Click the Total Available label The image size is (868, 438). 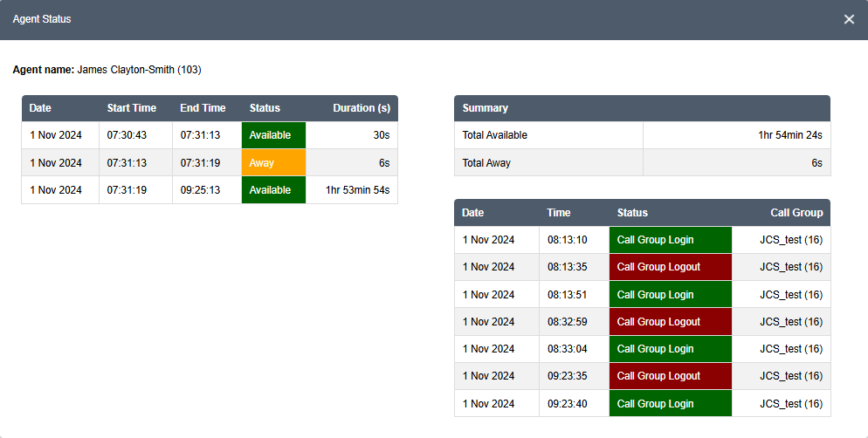(495, 135)
